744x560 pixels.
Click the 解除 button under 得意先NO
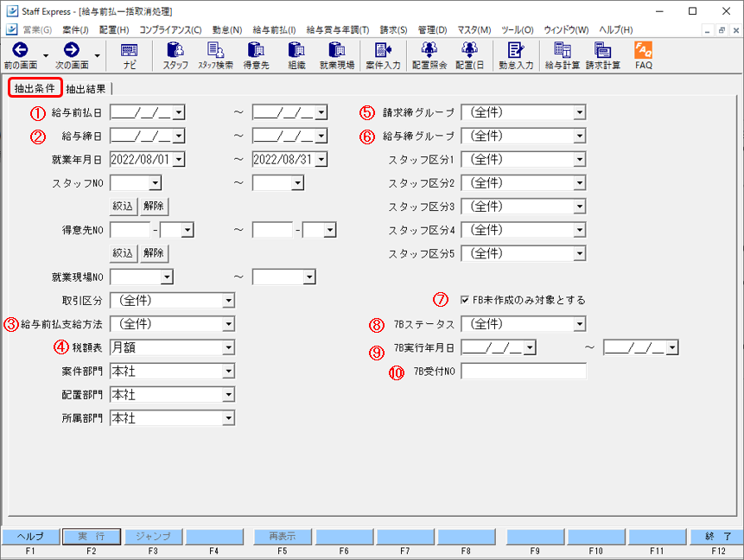click(x=154, y=253)
